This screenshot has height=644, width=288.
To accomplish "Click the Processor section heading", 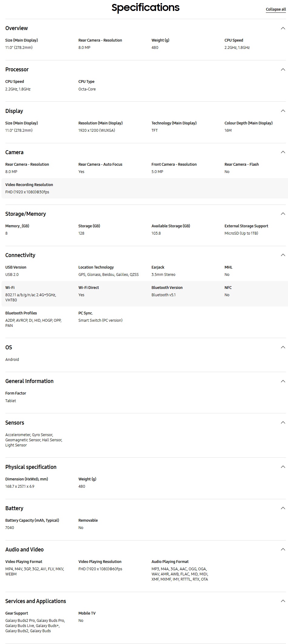I will pyautogui.click(x=17, y=69).
